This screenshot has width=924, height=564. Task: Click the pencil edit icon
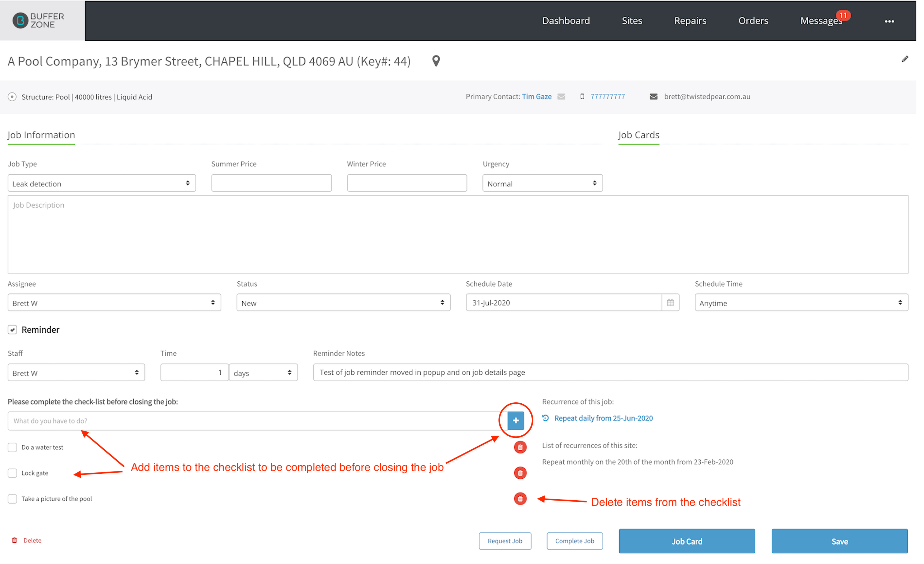905,59
